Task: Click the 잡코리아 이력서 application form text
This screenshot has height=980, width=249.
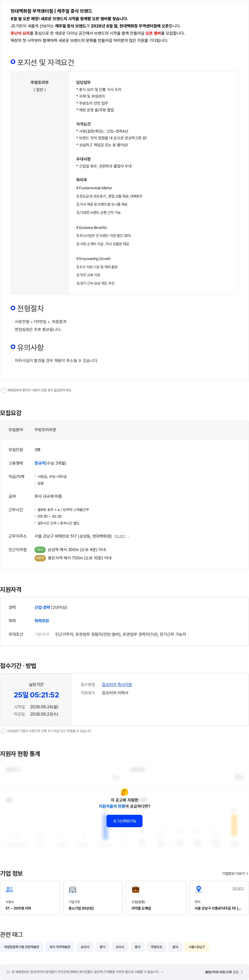Action: [x=115, y=693]
